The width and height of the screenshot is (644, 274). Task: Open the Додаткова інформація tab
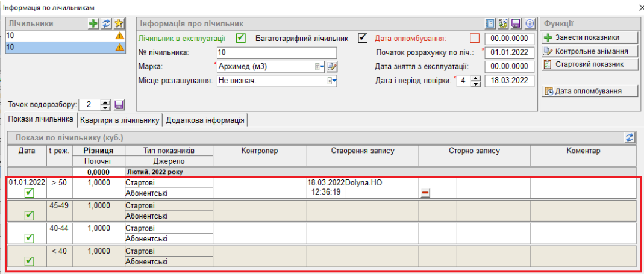[205, 120]
